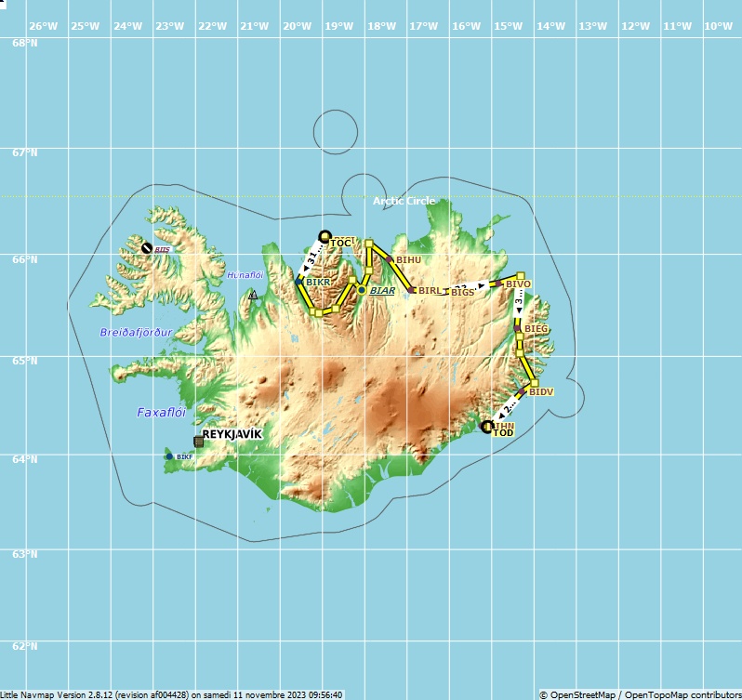742x700 pixels.
Task: Click the Little Navmap version text
Action: [x=171, y=695]
